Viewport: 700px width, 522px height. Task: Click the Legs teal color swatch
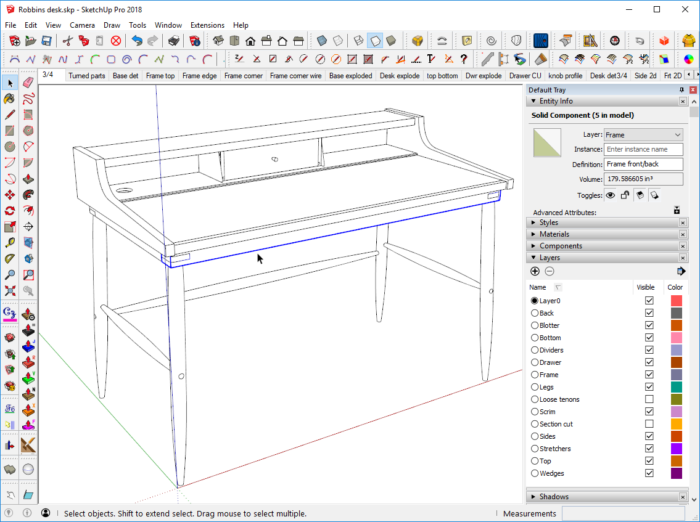point(676,387)
